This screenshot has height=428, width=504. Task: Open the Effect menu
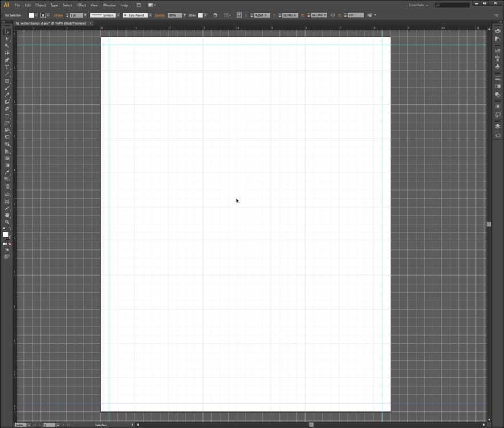click(x=82, y=5)
